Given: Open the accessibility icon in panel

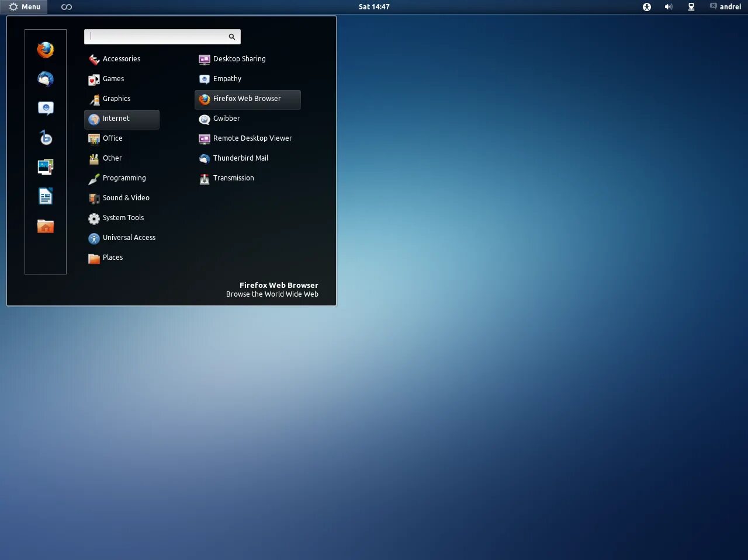Looking at the screenshot, I should [647, 7].
